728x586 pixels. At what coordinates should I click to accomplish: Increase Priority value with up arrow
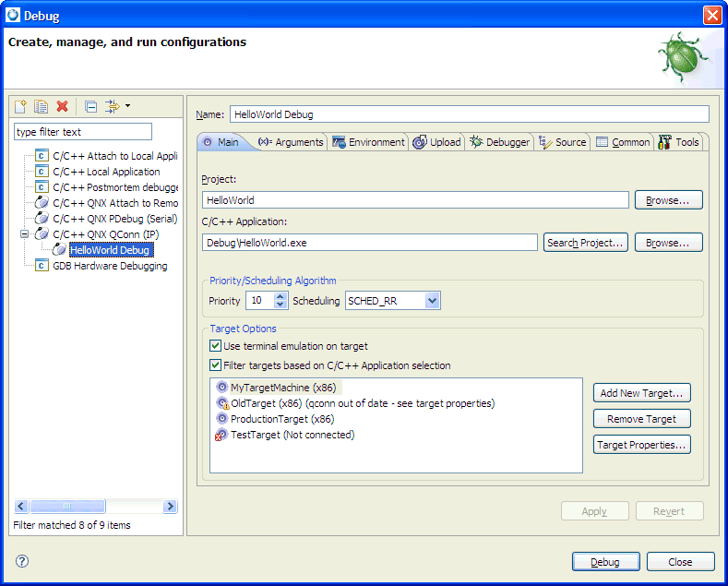point(281,296)
